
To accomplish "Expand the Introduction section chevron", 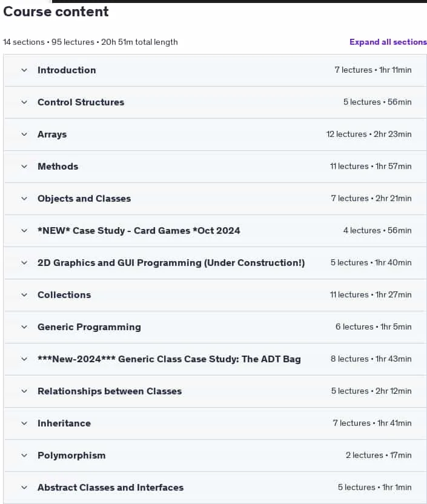I will [24, 70].
